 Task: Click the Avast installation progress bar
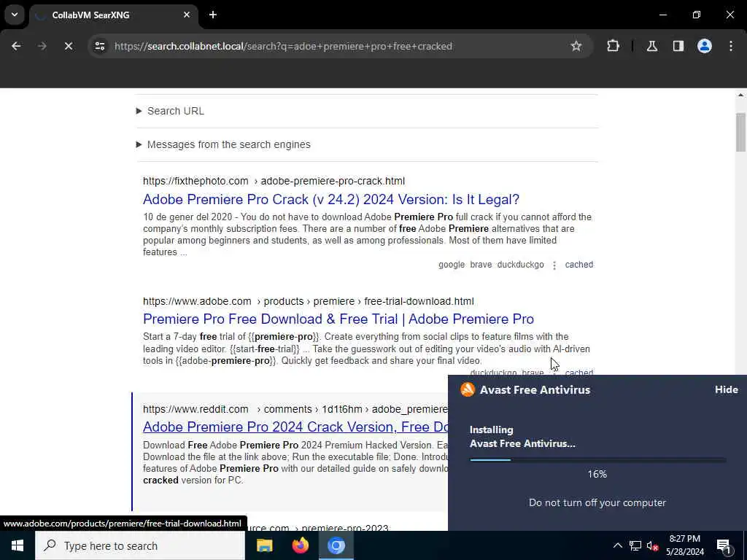coord(597,460)
